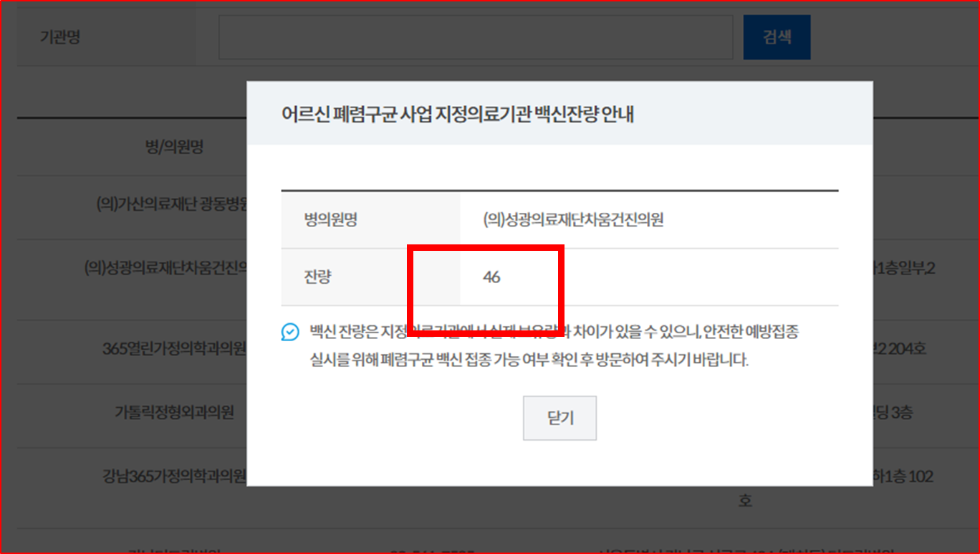Click the 검색 search button
The height and width of the screenshot is (554, 980).
[777, 37]
